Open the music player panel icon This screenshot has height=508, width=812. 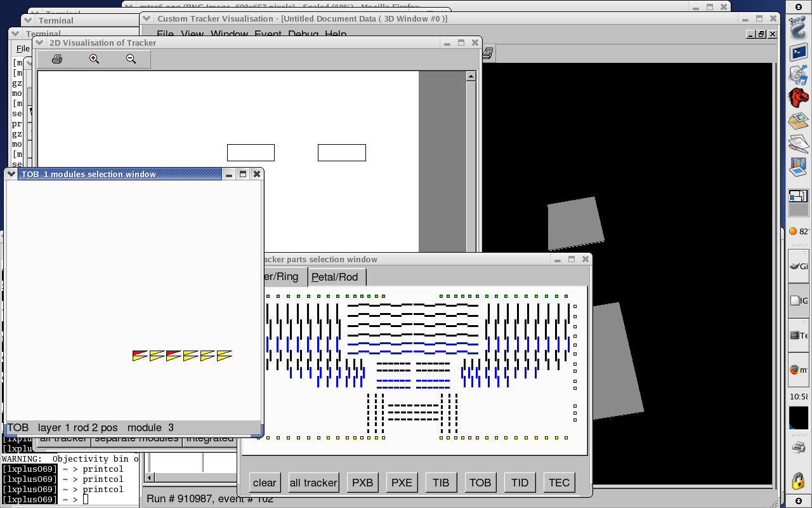pyautogui.click(x=798, y=75)
